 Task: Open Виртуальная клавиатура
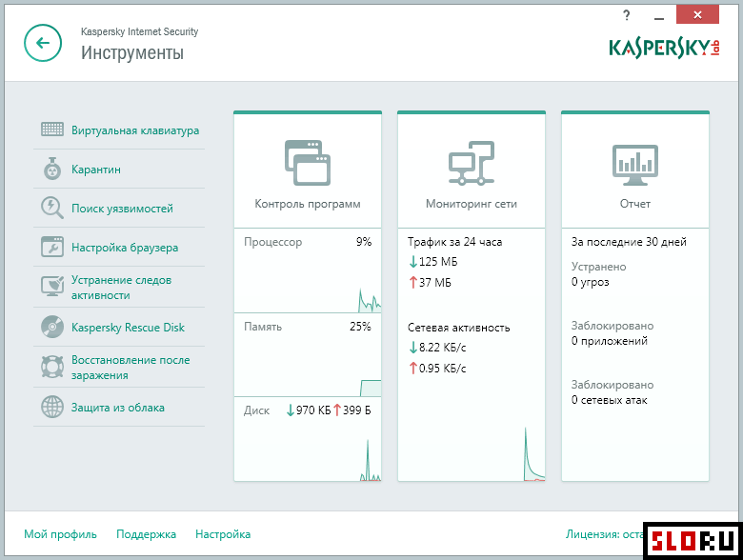tap(135, 130)
